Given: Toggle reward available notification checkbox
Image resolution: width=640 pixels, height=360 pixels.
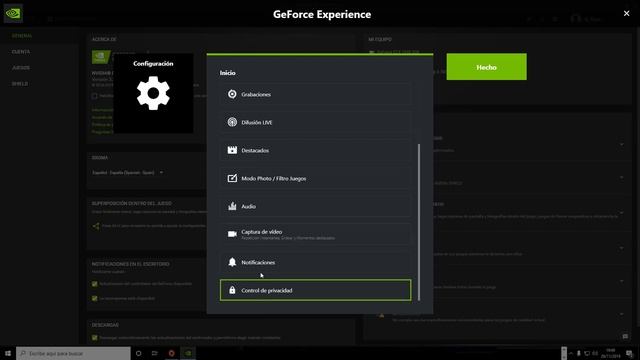Looking at the screenshot, I should pyautogui.click(x=95, y=298).
